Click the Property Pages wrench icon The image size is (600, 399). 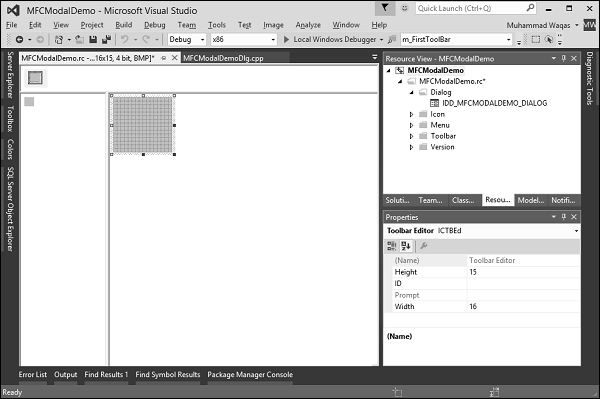pos(424,246)
